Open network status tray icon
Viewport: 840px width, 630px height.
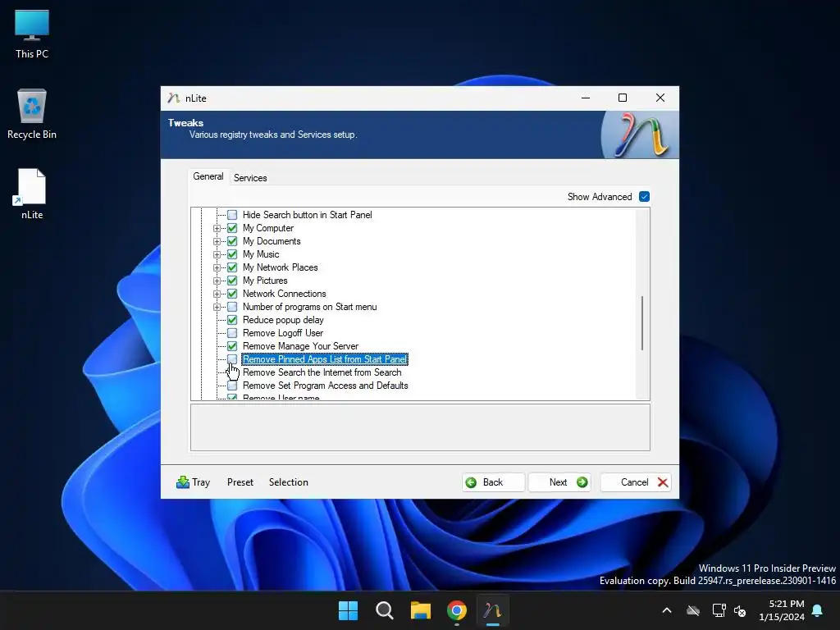(719, 610)
